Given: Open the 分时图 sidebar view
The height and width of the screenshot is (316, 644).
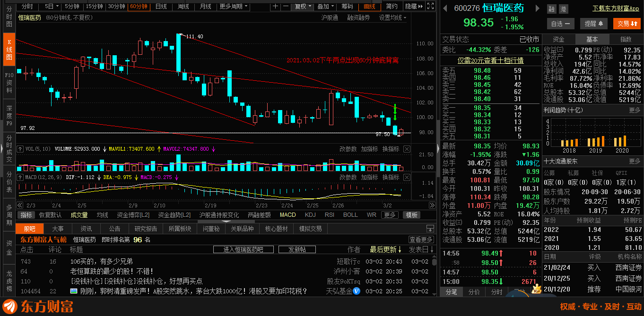Looking at the screenshot, I should pos(9,17).
